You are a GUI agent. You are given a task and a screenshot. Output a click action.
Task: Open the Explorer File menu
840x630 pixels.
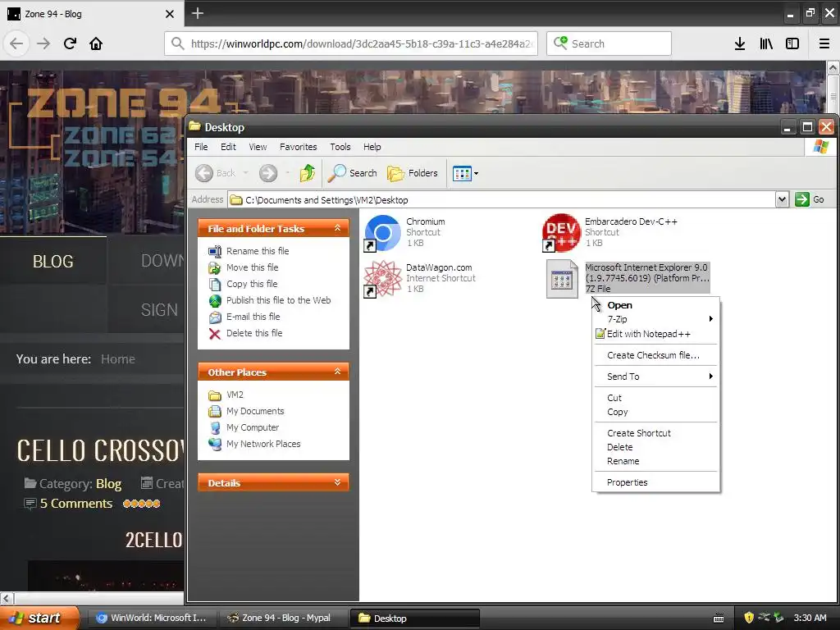tap(201, 147)
